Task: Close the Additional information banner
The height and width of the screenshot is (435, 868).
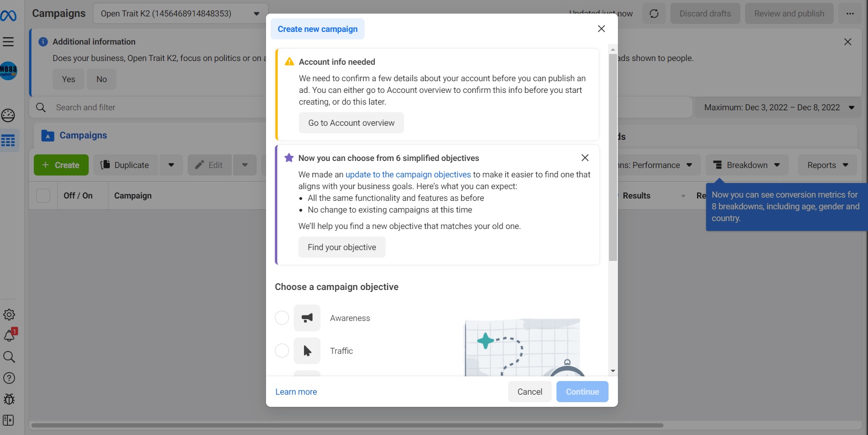Action: [848, 42]
